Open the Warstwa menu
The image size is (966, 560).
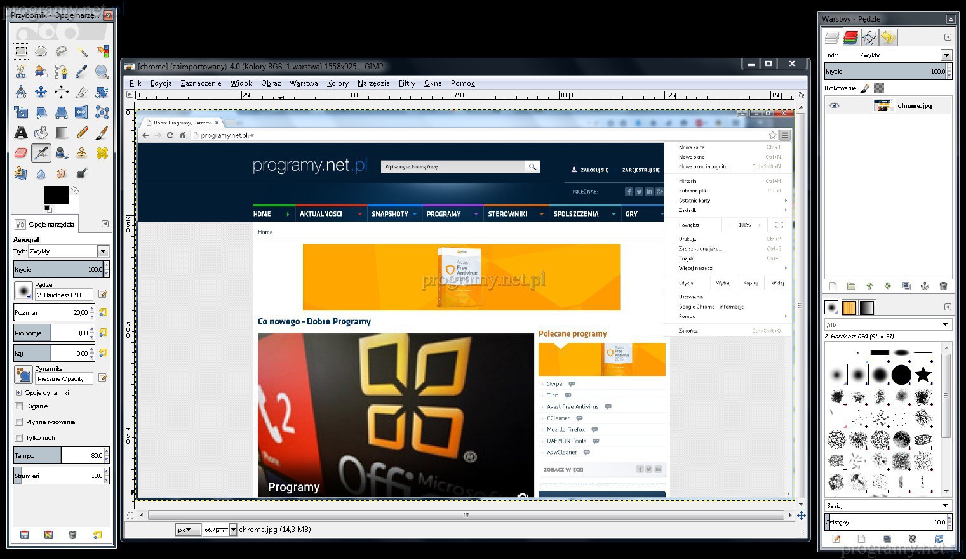click(303, 83)
